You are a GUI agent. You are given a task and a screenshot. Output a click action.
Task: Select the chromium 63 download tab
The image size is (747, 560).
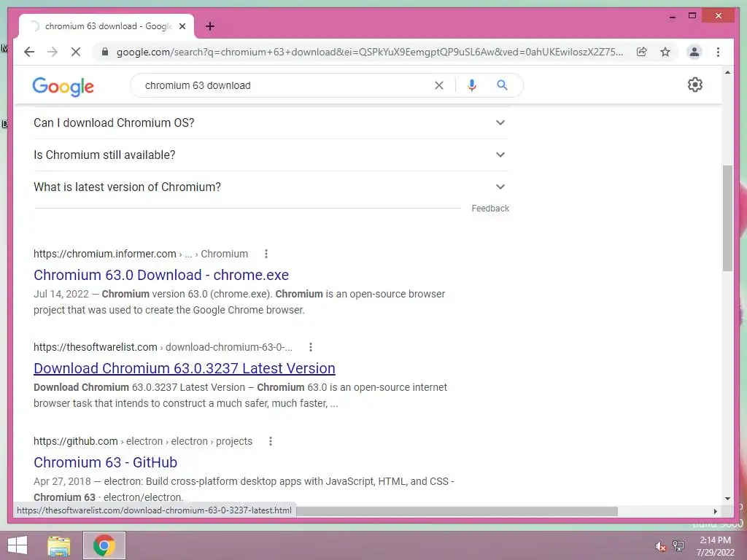tap(107, 26)
